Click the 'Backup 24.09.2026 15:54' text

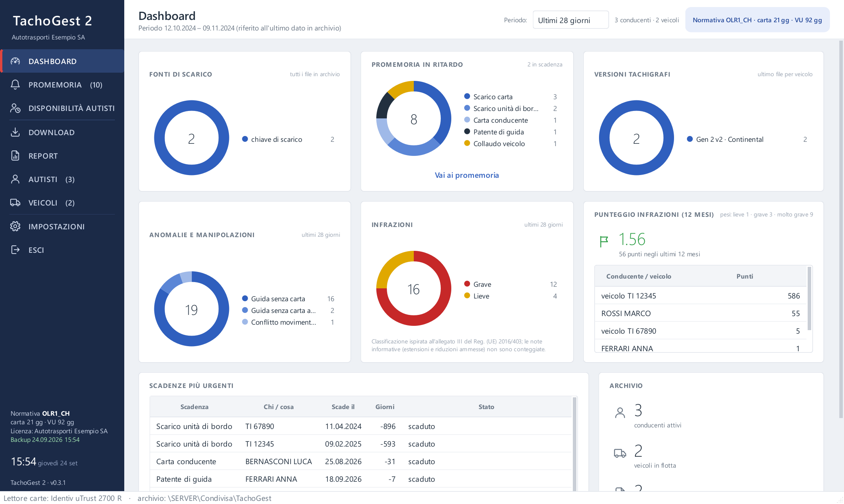tap(45, 440)
